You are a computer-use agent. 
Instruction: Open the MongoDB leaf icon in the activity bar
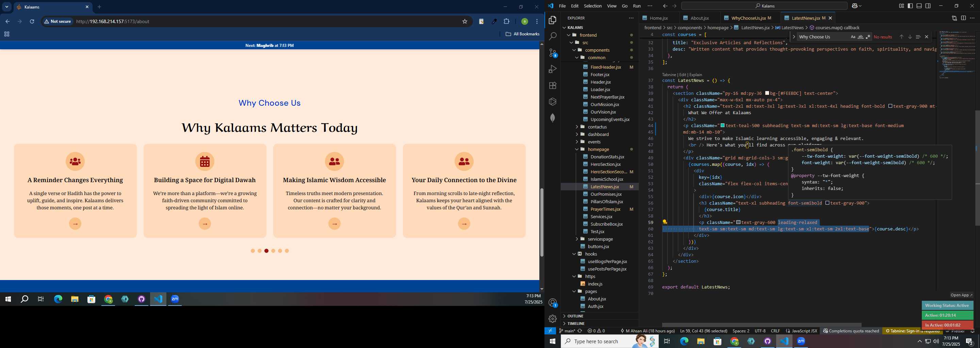[553, 118]
